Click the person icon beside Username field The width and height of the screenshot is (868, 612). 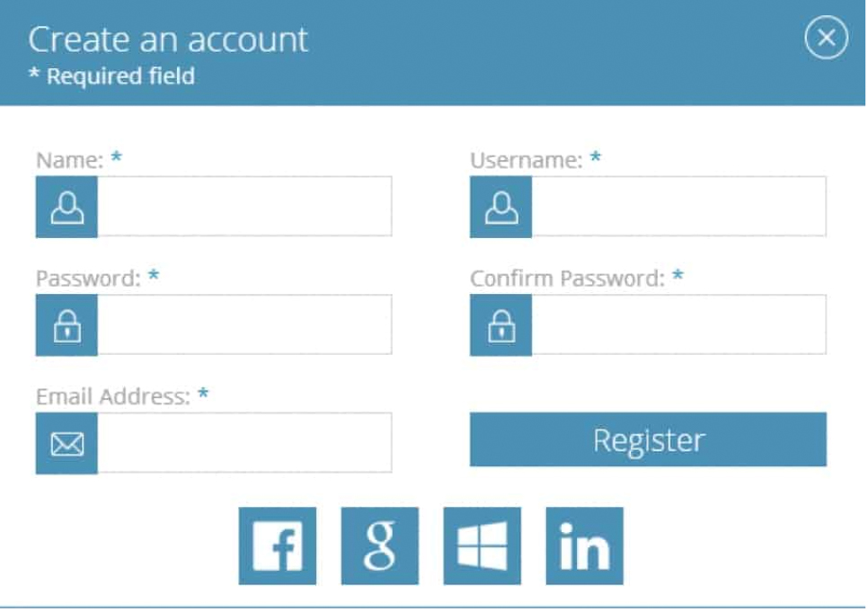click(500, 207)
